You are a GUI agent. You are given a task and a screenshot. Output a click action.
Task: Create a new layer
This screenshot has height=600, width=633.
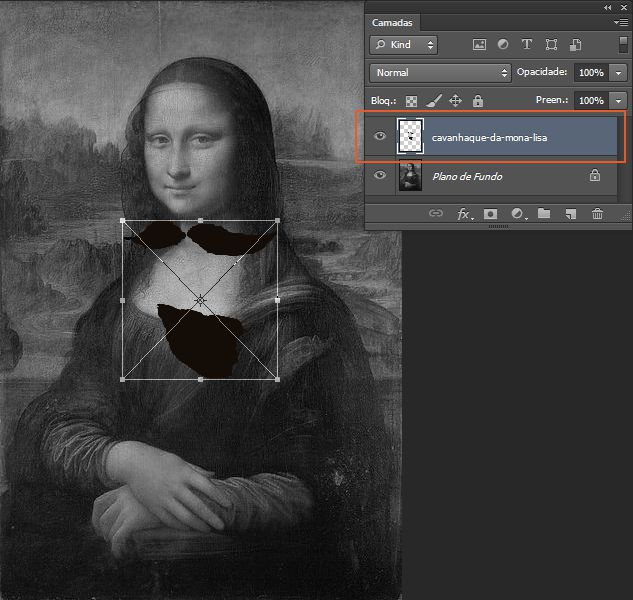tap(571, 214)
